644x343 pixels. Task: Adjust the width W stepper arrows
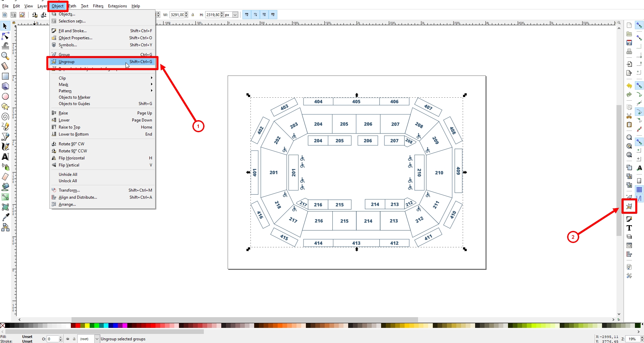(x=186, y=15)
